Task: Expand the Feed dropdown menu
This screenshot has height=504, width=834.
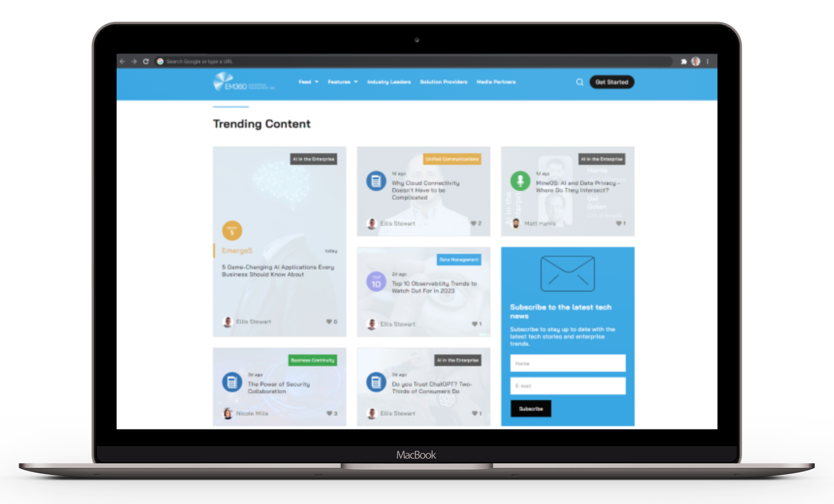Action: [x=307, y=82]
